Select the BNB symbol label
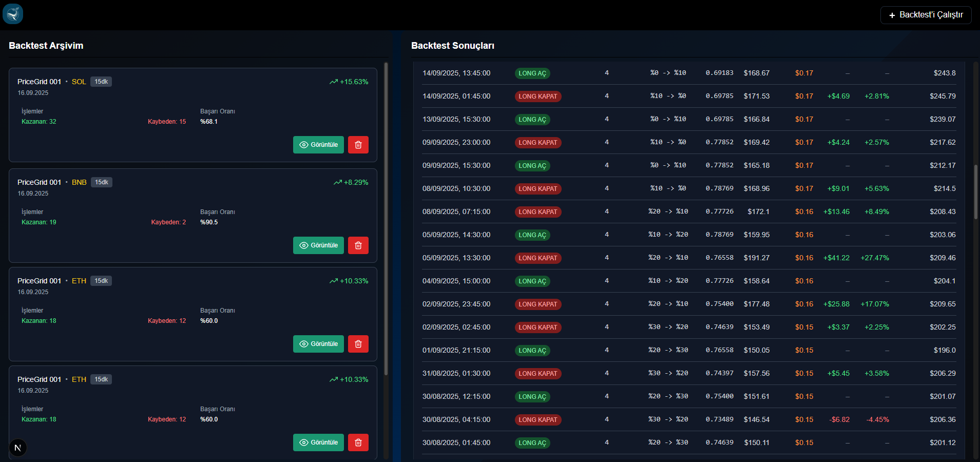Viewport: 980px width, 462px height. pyautogui.click(x=79, y=182)
